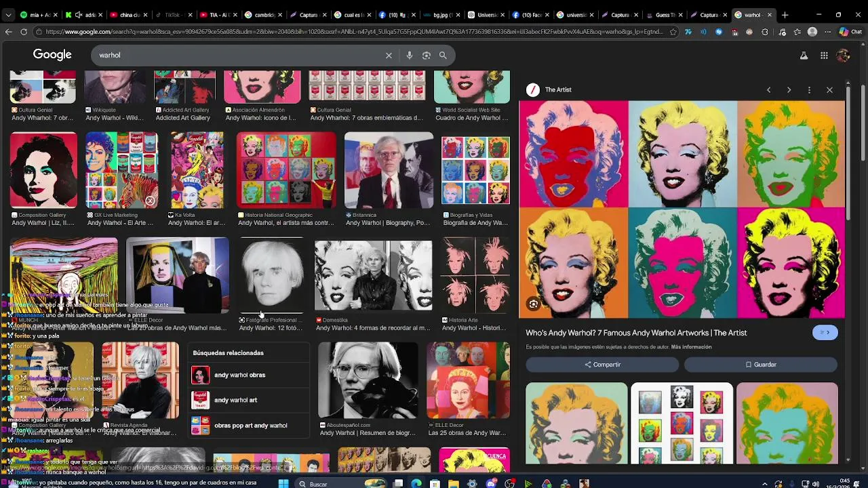Switch to the 'cual es' Google tab

click(353, 14)
